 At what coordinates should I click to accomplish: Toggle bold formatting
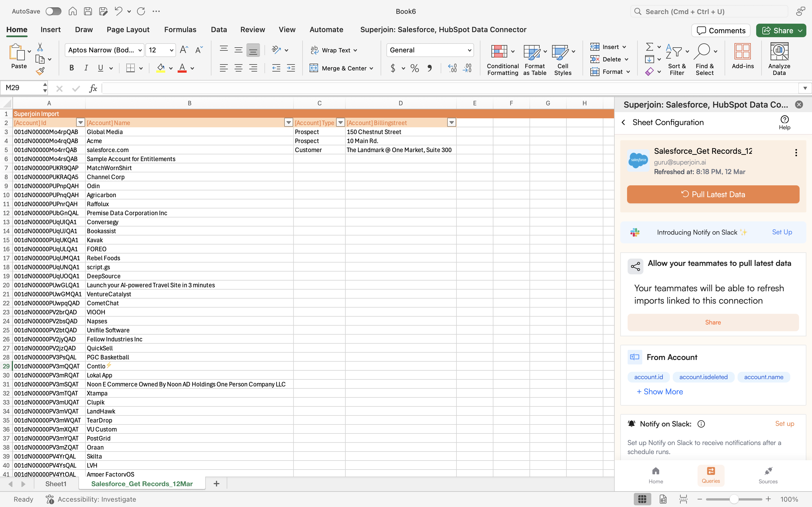tap(71, 68)
